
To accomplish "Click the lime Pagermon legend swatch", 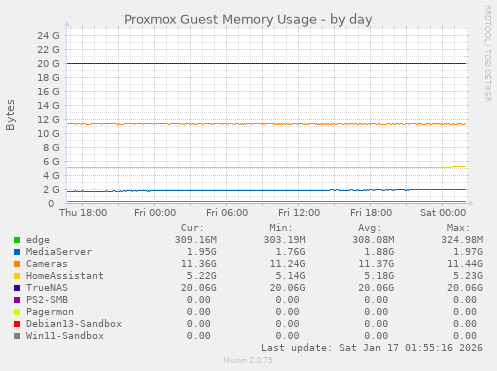I will pyautogui.click(x=17, y=312).
